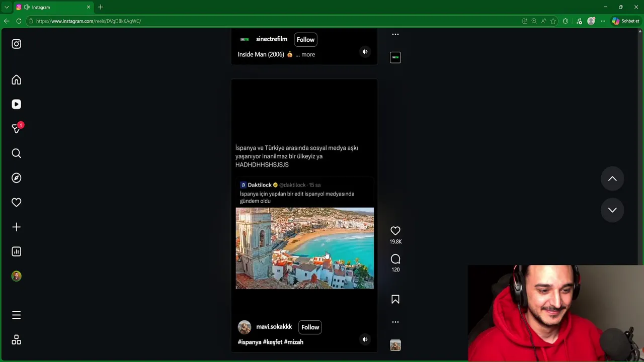Screen dimensions: 644x362
Task: Start Read aloud from address bar
Action: click(x=543, y=21)
